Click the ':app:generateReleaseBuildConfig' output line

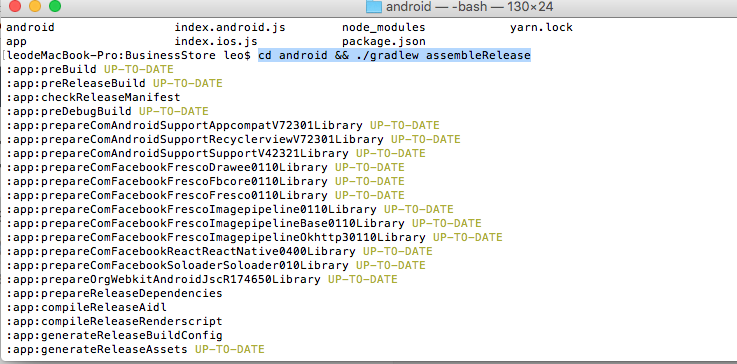point(115,335)
